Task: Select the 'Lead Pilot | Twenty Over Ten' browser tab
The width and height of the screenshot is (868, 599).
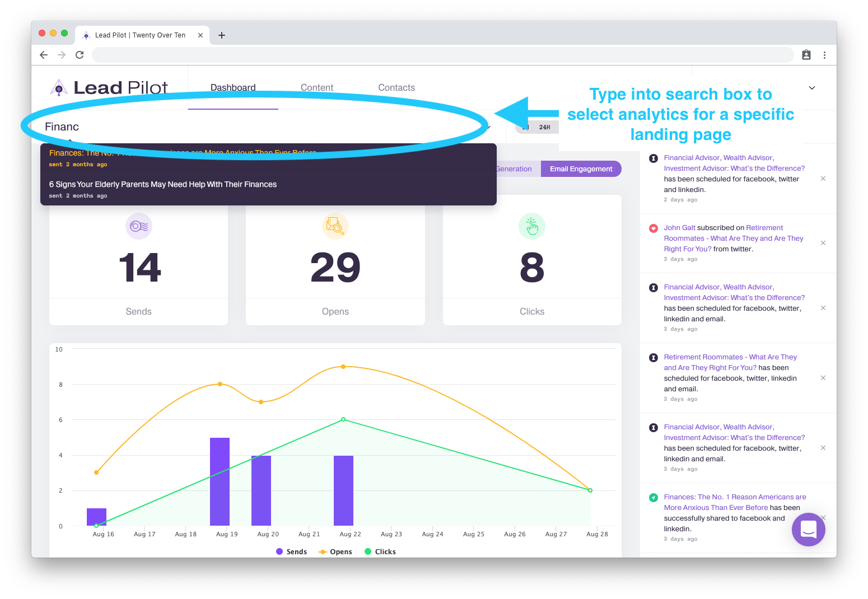Action: click(x=142, y=35)
